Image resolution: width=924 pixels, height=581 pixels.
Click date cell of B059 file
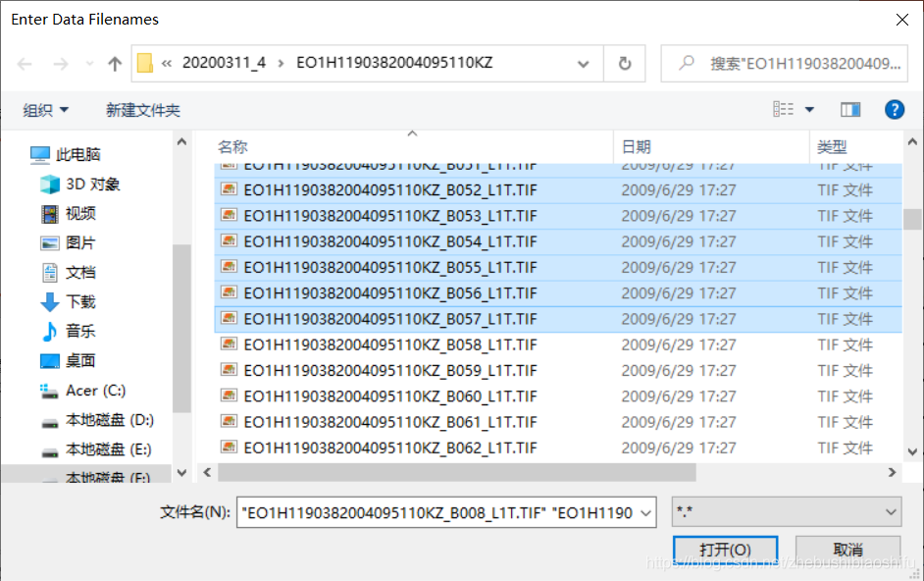[678, 370]
